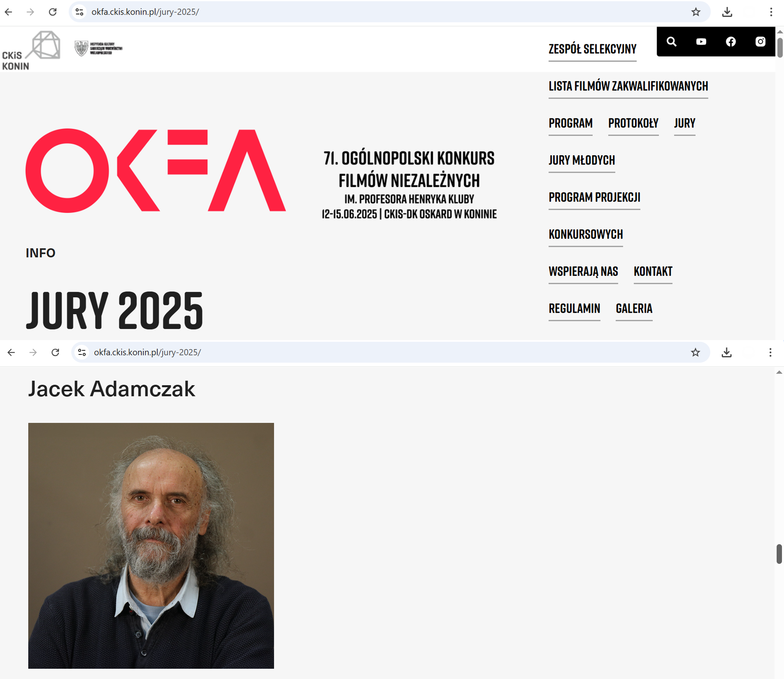This screenshot has width=784, height=679.
Task: Open the site search magnifier icon
Action: pos(671,41)
